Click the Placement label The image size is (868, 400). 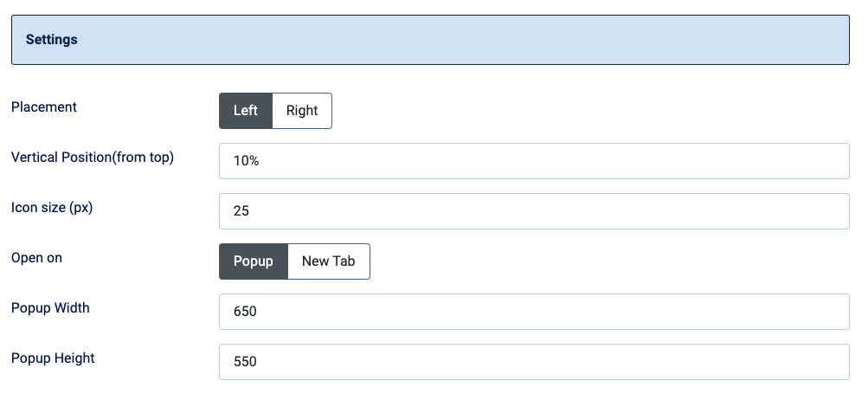coord(44,107)
